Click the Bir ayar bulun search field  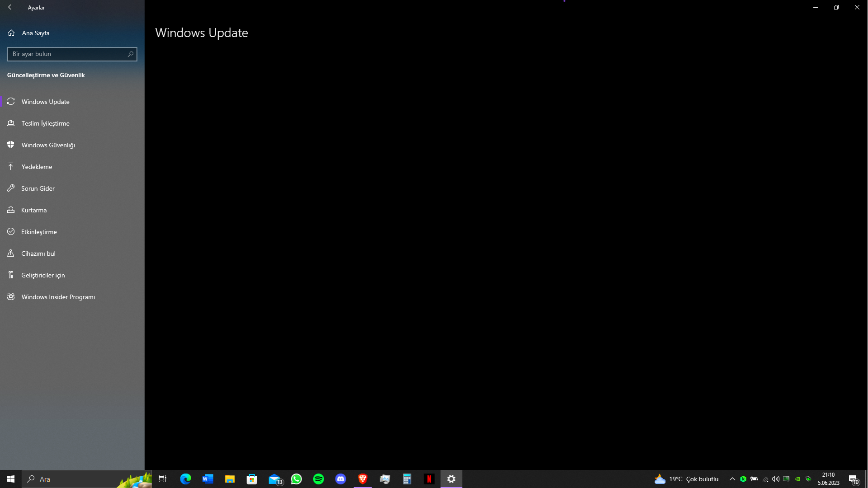click(x=67, y=54)
